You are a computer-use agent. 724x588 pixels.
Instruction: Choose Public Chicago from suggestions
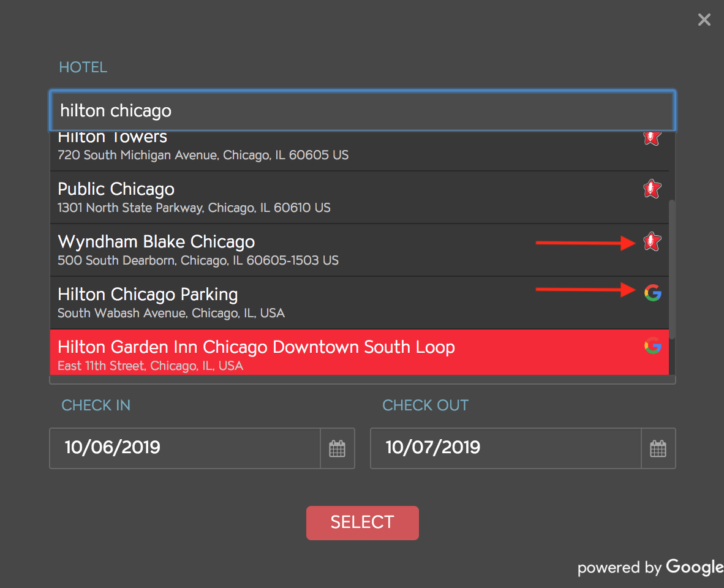[359, 198]
